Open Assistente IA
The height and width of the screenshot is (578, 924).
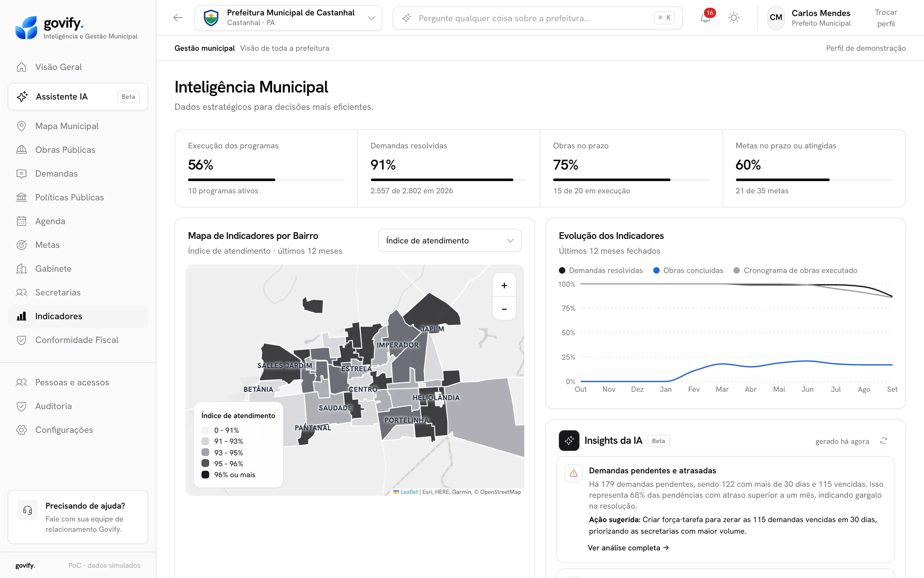78,97
